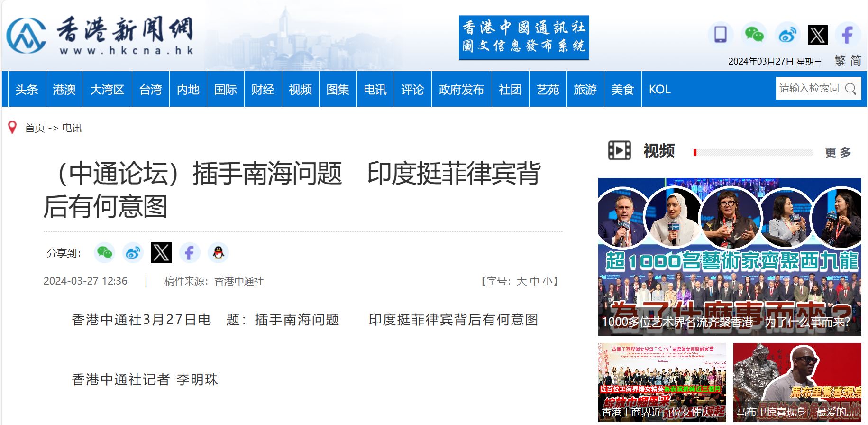Click 首页 in the breadcrumb
This screenshot has height=425, width=868.
pos(35,128)
